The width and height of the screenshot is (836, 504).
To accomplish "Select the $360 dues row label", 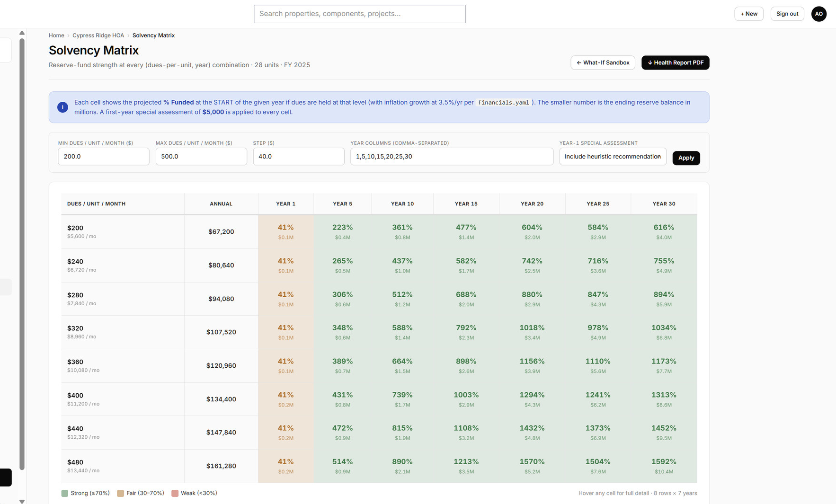I will 75,362.
